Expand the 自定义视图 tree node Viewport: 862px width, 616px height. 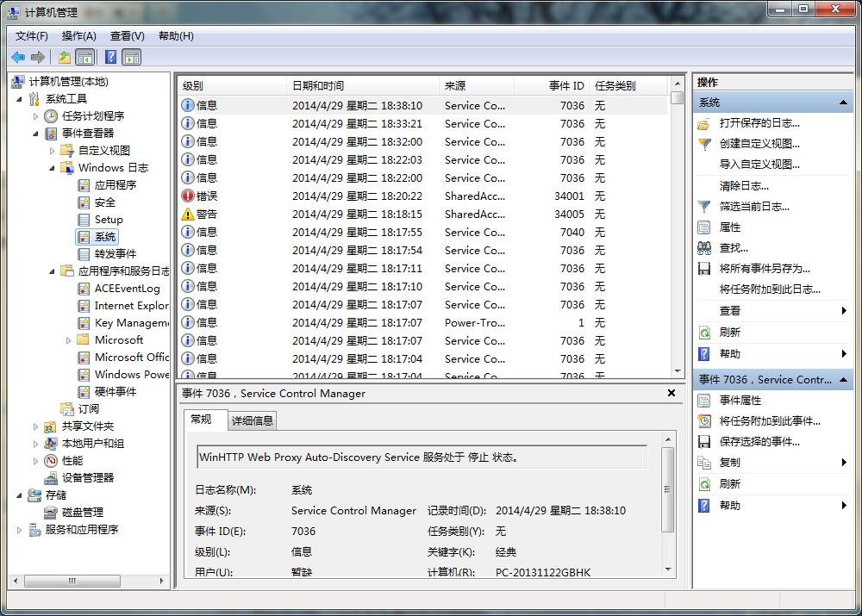tap(52, 151)
